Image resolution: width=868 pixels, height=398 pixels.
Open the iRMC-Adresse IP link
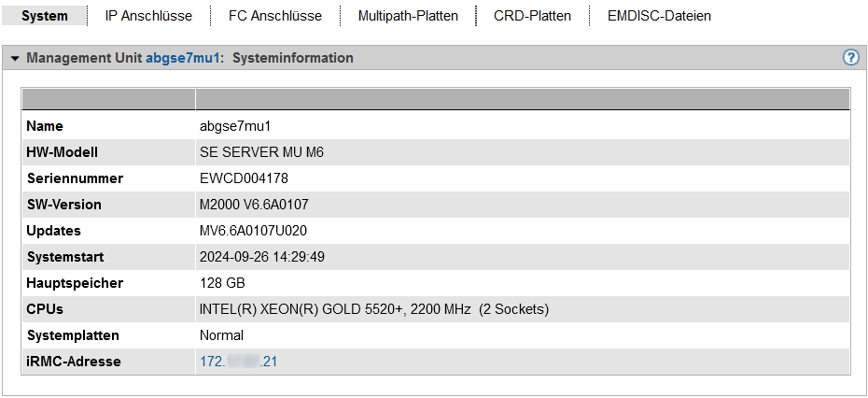238,362
